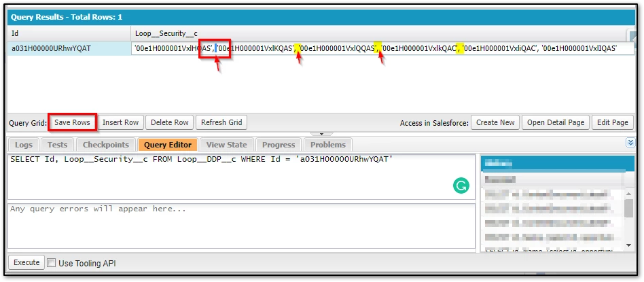Screen dimensions: 644x282
Task: Enable the Use Tooling API checkbox
Action: click(x=52, y=263)
